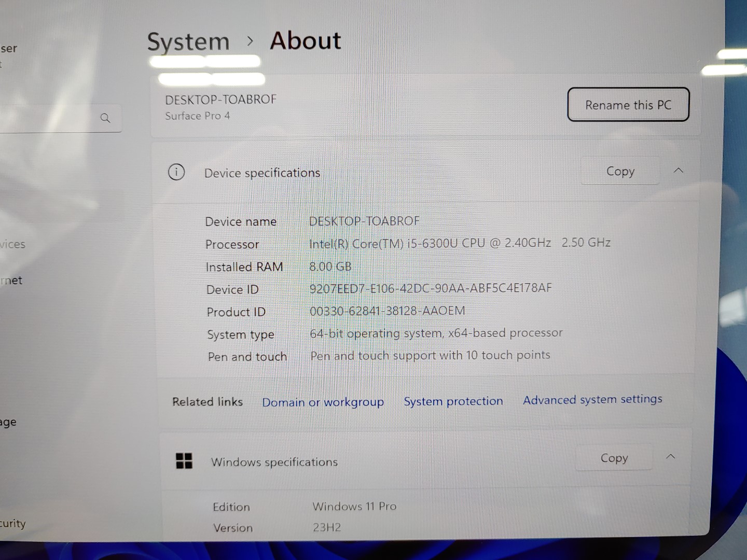This screenshot has width=747, height=560.
Task: Select the Product ID value 00330-62841-38128-AAOEM
Action: tap(388, 311)
